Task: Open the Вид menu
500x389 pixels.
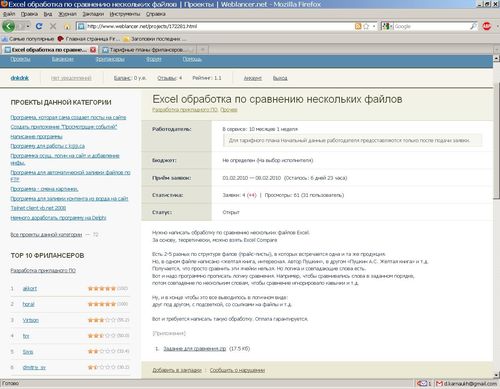Action: (x=48, y=14)
